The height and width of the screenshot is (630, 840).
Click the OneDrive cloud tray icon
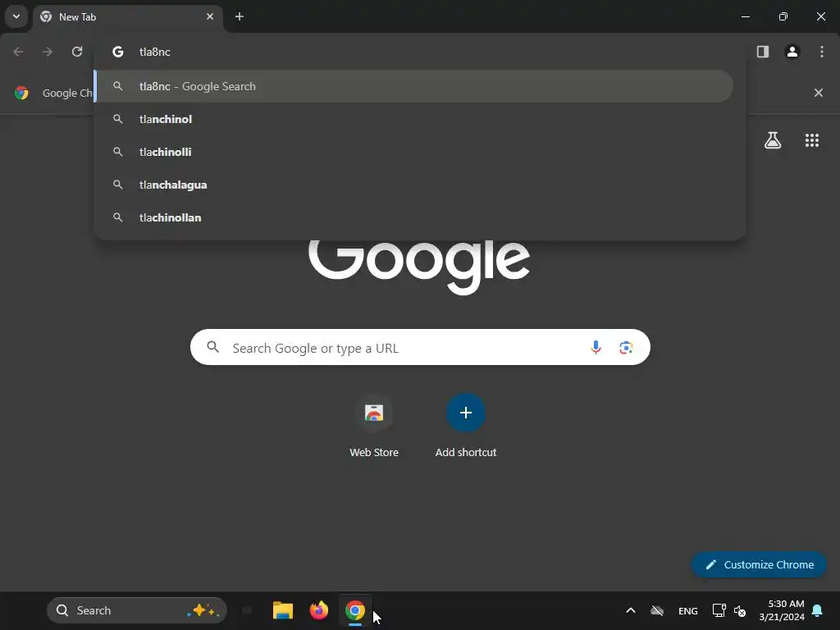point(657,610)
